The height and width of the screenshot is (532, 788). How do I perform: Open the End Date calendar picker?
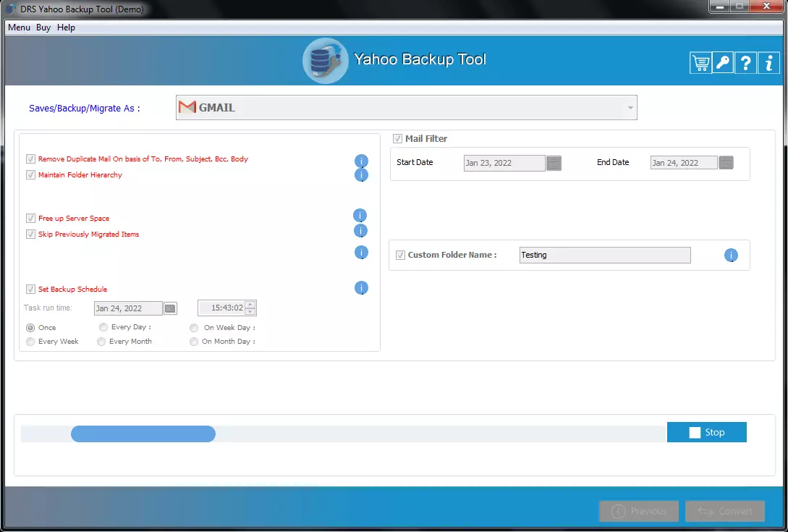pyautogui.click(x=726, y=162)
